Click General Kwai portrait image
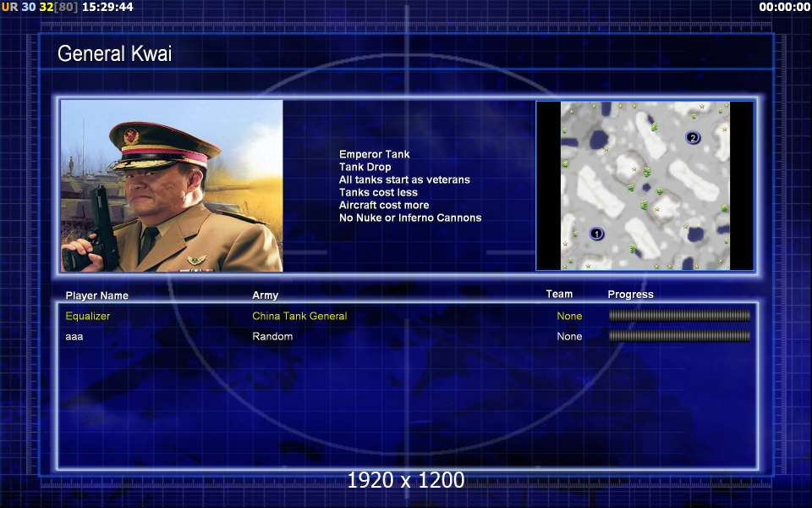Viewport: 812px width, 508px height. tap(172, 185)
